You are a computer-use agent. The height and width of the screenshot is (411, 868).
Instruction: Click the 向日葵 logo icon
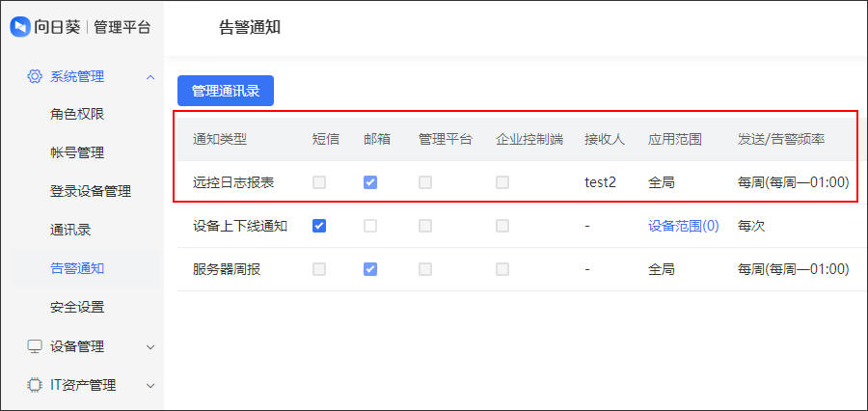pyautogui.click(x=19, y=27)
